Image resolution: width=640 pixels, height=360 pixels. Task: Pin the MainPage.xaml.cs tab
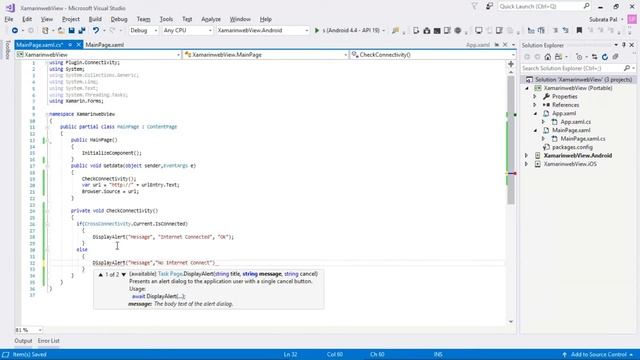70,45
